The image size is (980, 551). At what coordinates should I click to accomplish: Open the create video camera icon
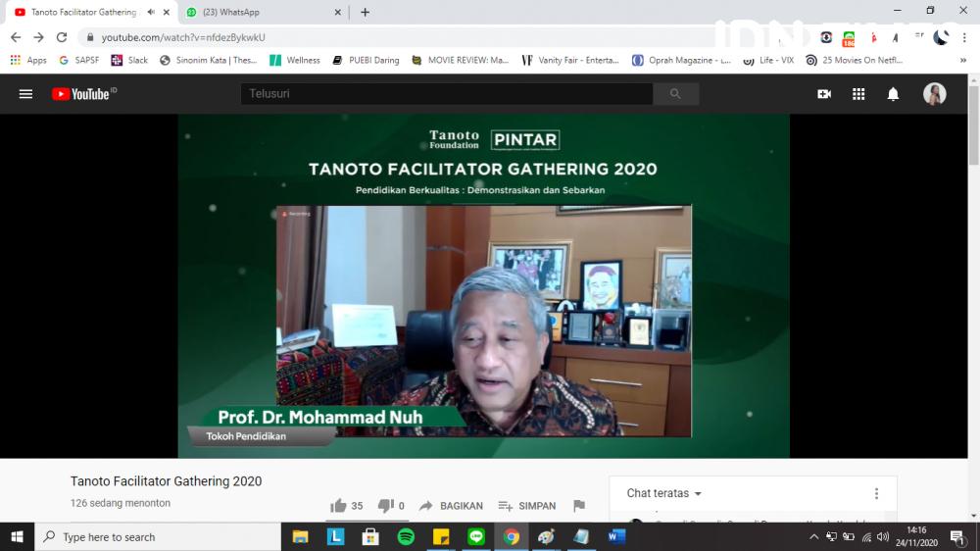tap(824, 94)
